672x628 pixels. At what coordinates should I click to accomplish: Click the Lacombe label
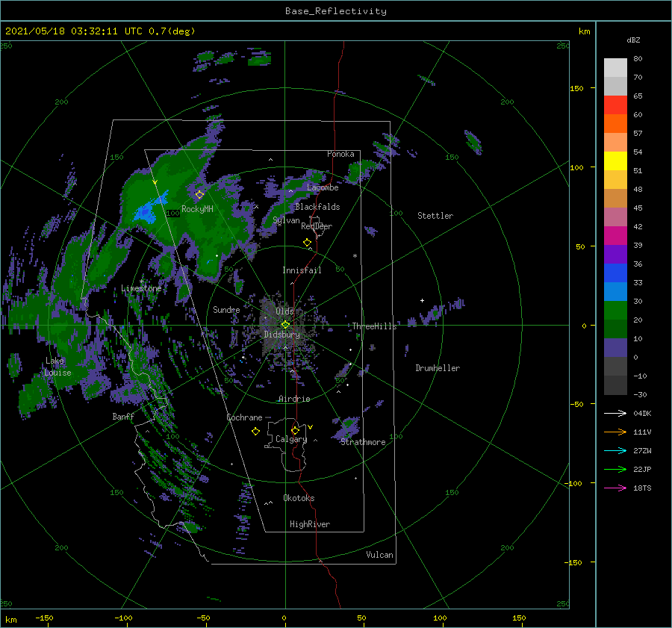pyautogui.click(x=323, y=187)
